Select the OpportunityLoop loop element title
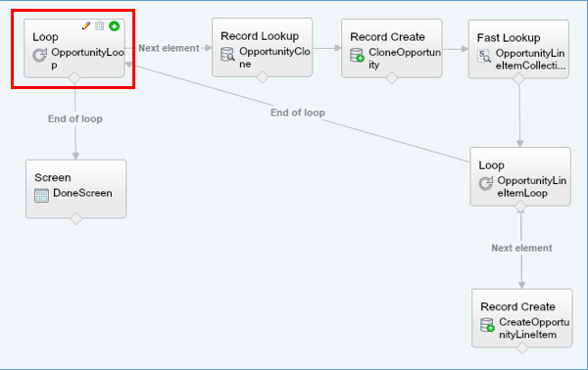Image resolution: width=588 pixels, height=370 pixels. (x=46, y=37)
